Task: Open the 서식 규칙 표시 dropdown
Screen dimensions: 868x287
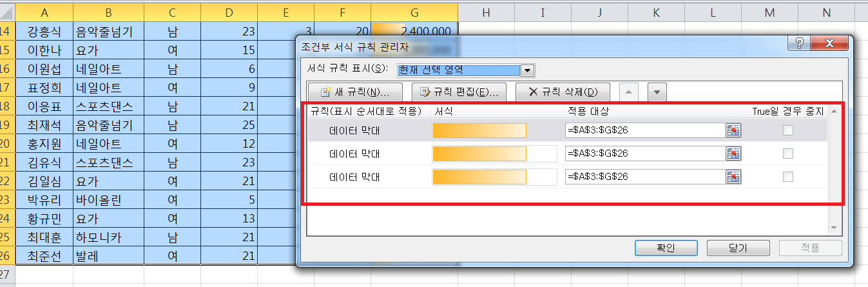Action: [x=527, y=70]
